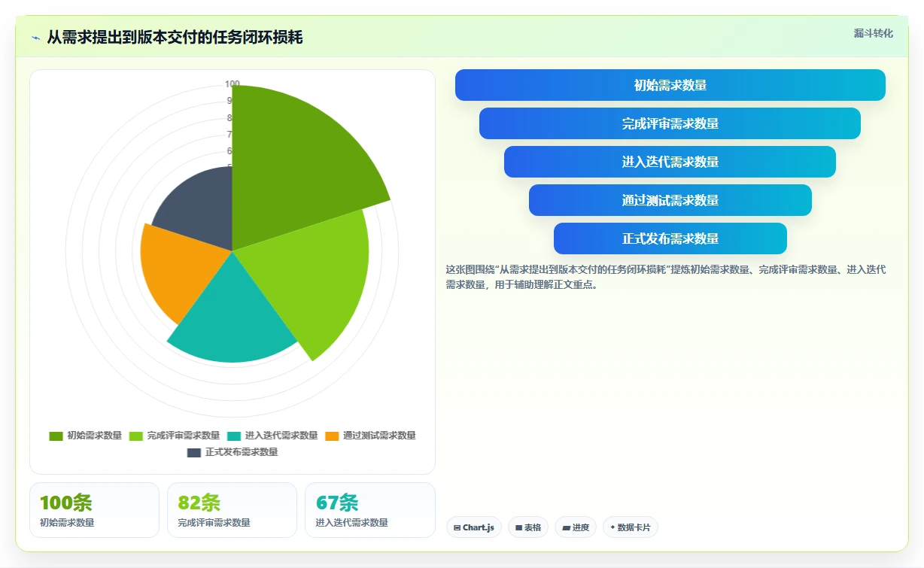Click the 进度 tag icon
The image size is (924, 568).
[566, 528]
